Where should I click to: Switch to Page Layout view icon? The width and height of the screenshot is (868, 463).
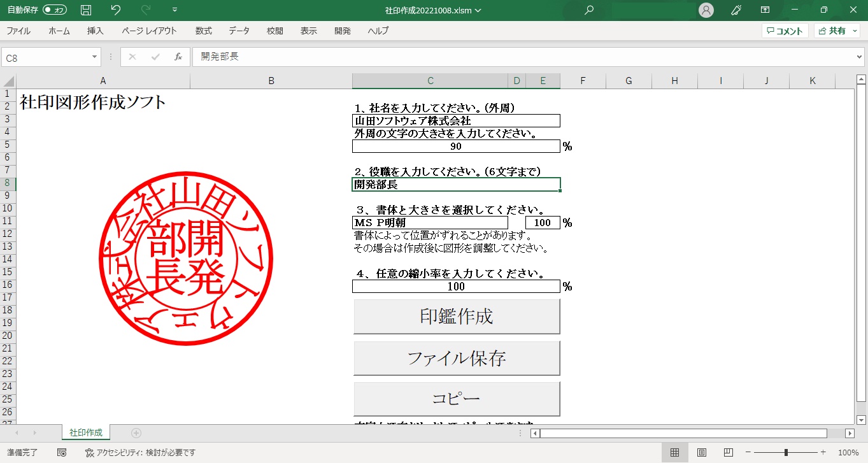[x=701, y=452]
